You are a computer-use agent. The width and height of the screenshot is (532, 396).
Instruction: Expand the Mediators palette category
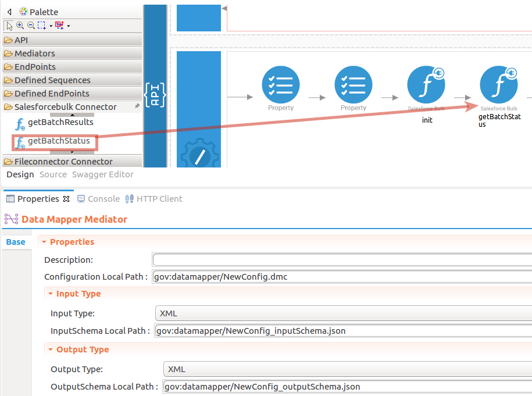72,53
